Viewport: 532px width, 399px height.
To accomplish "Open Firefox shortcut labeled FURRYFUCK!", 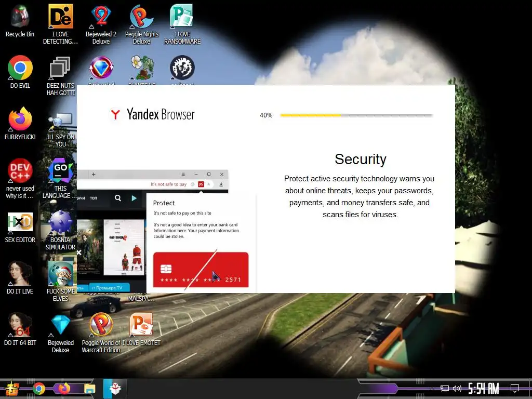I will click(x=20, y=124).
